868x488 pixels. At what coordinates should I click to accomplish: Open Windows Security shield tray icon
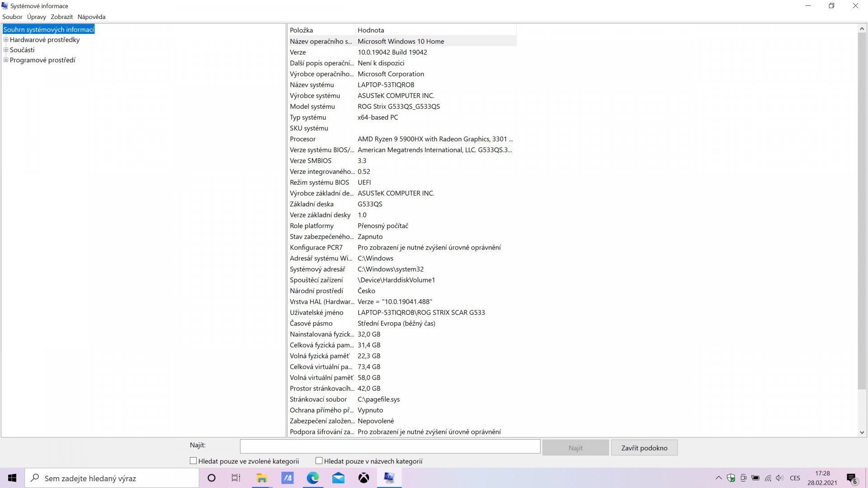(x=731, y=478)
